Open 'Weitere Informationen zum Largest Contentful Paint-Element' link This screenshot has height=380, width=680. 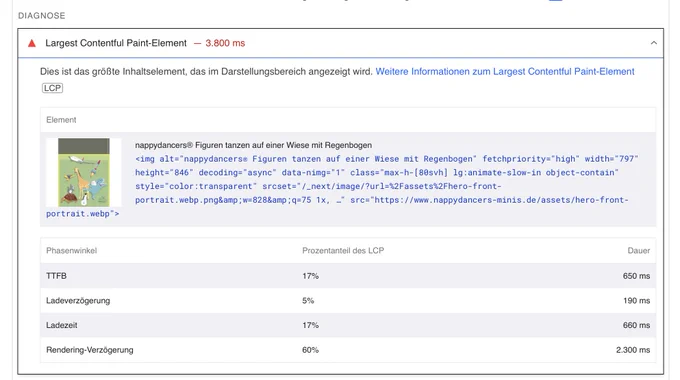pos(505,72)
